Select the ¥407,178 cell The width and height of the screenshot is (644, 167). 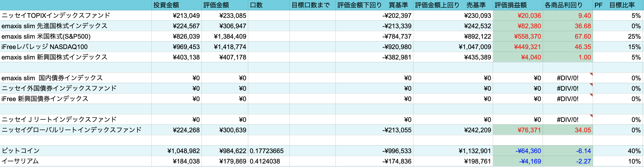coord(225,57)
